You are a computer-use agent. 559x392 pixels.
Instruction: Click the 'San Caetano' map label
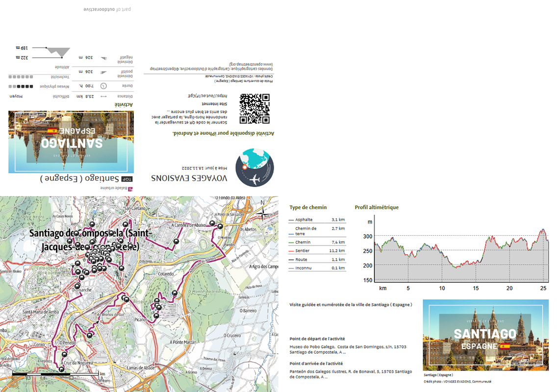tap(135, 208)
